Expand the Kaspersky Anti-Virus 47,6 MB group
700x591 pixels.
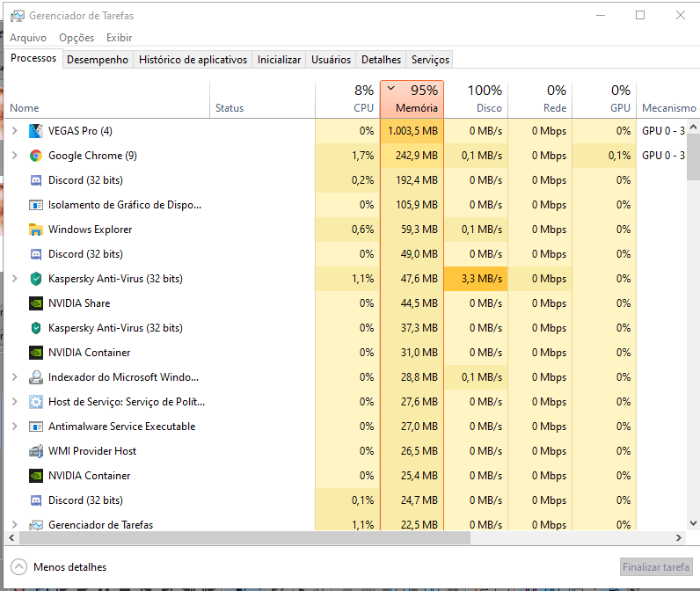pyautogui.click(x=14, y=279)
